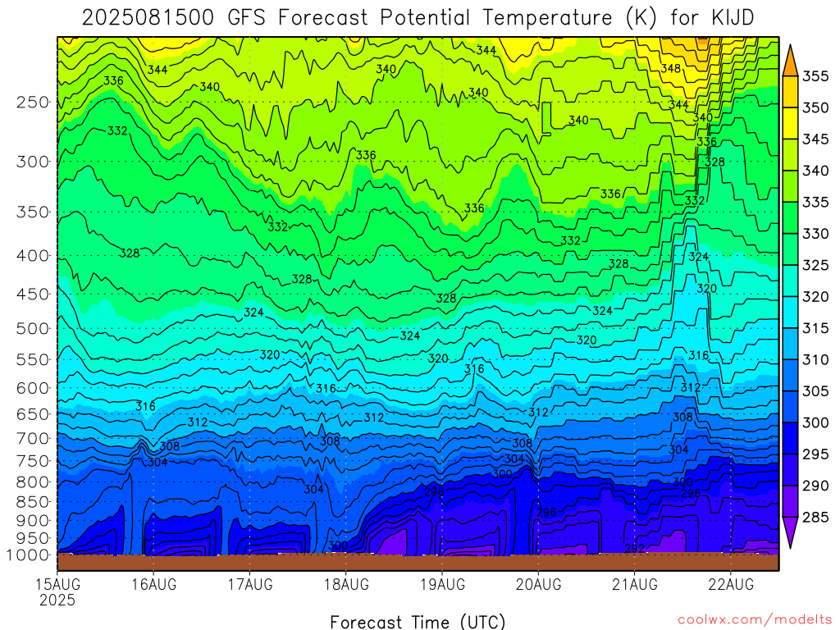Select the 700 pressure axis label
This screenshot has height=630, width=840.
[x=33, y=438]
